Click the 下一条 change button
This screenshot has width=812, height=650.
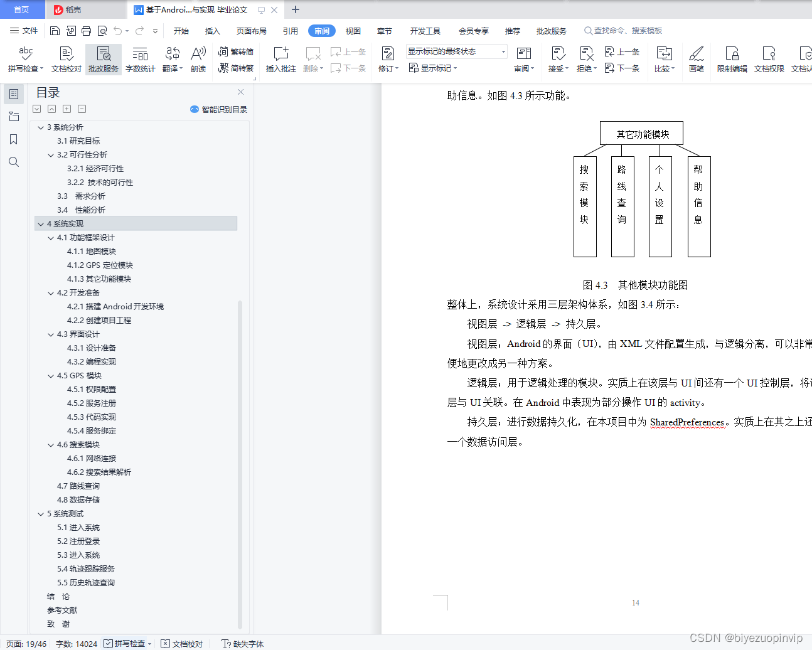(x=622, y=68)
